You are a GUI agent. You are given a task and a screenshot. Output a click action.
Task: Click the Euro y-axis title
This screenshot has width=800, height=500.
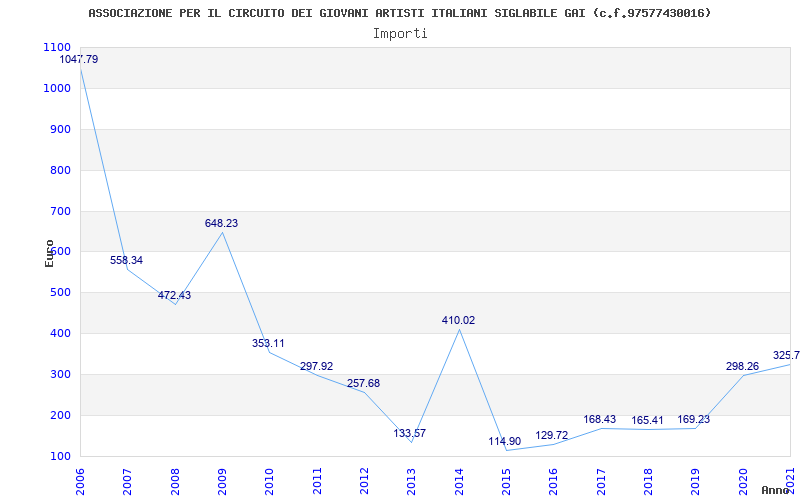49,253
